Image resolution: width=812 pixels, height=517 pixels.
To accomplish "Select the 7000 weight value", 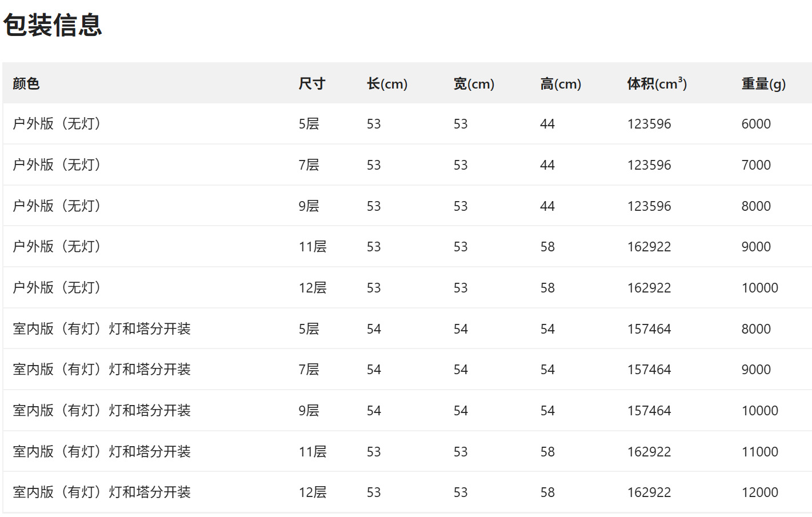I will click(x=756, y=165).
